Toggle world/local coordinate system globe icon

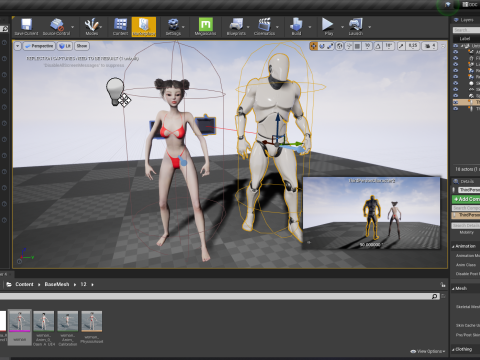(339, 46)
